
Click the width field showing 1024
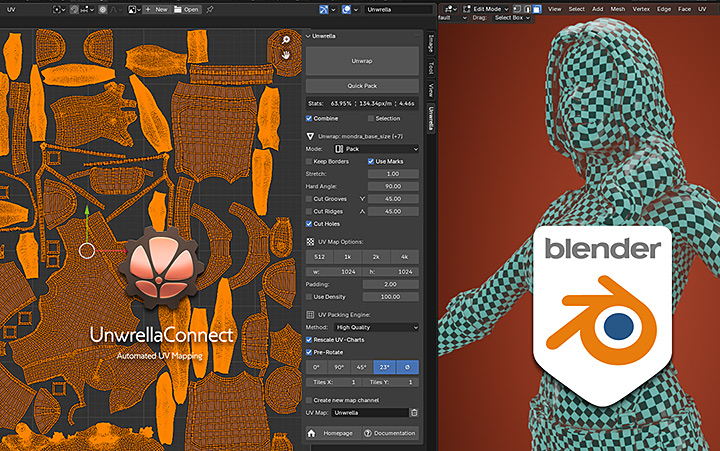click(x=334, y=272)
